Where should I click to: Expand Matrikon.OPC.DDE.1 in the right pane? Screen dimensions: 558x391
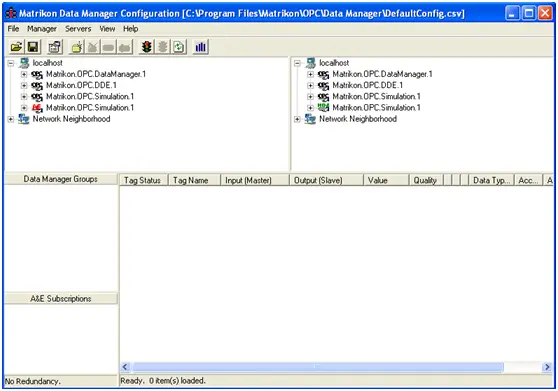(x=310, y=85)
